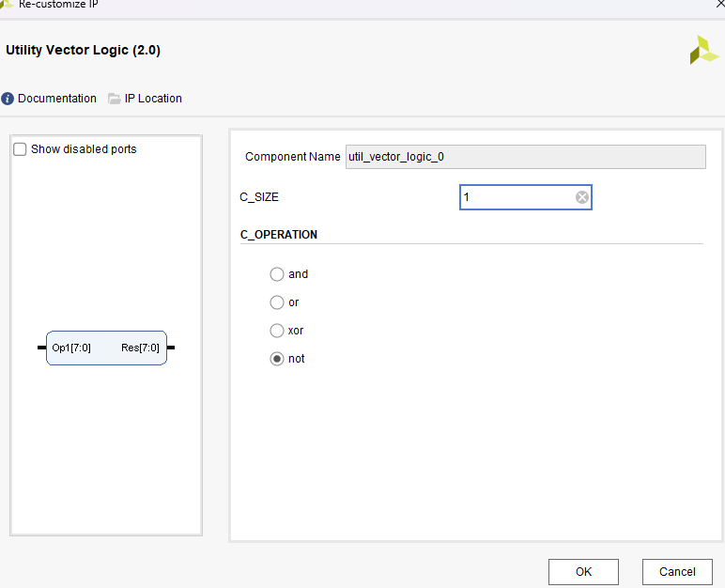Screen dimensions: 725x588
Task: Click the Component Name text field
Action: coord(525,157)
